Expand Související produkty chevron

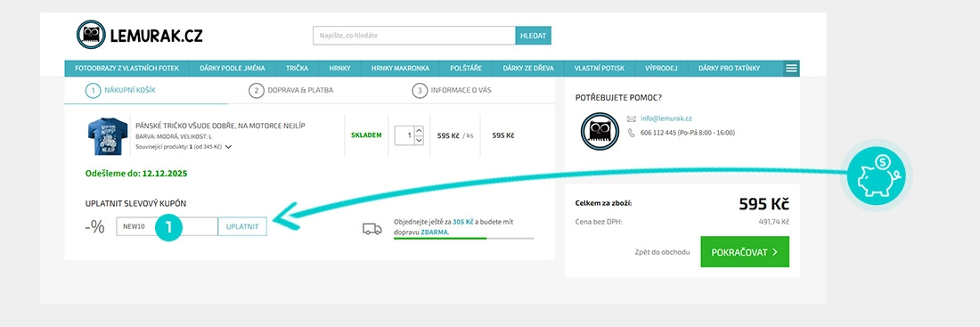coord(228,147)
